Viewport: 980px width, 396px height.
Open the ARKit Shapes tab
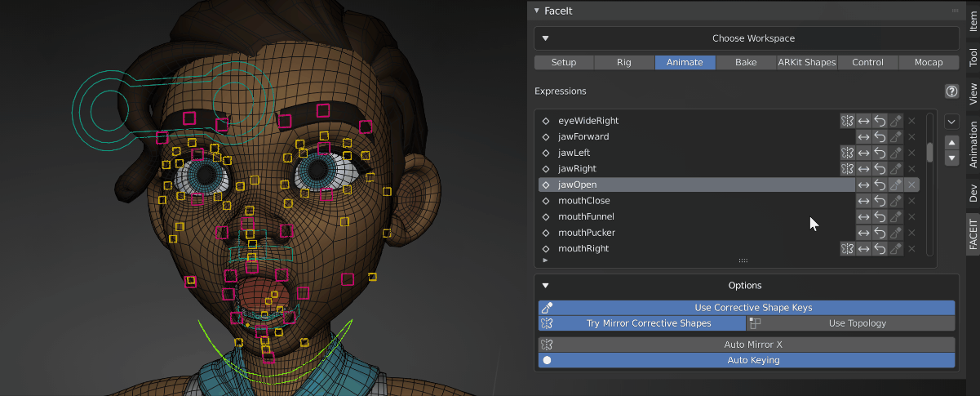coord(806,63)
